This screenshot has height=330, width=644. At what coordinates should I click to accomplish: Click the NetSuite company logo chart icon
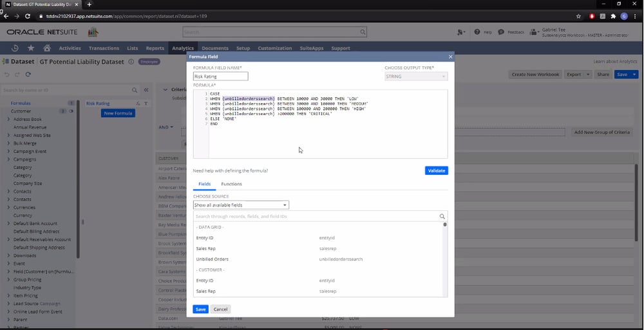(x=93, y=32)
